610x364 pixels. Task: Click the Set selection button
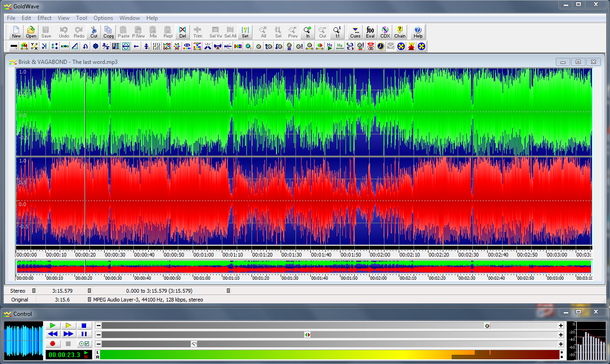click(x=245, y=32)
